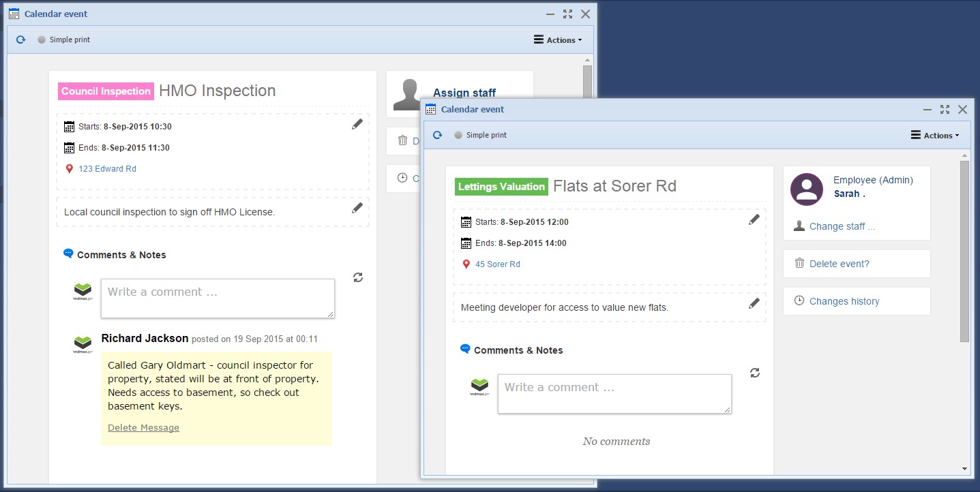This screenshot has width=980, height=492.
Task: Toggle Simple print in HMO Inspection window
Action: pyautogui.click(x=42, y=40)
